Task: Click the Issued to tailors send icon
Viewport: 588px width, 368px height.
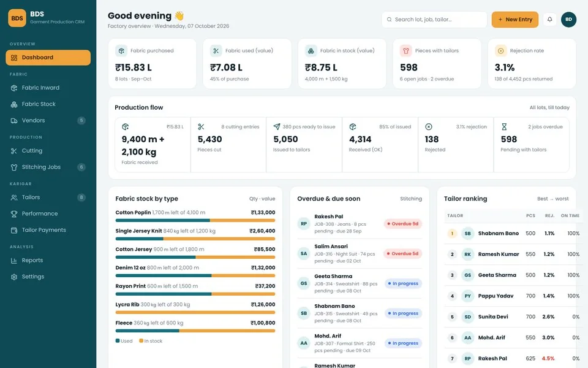Action: (277, 127)
